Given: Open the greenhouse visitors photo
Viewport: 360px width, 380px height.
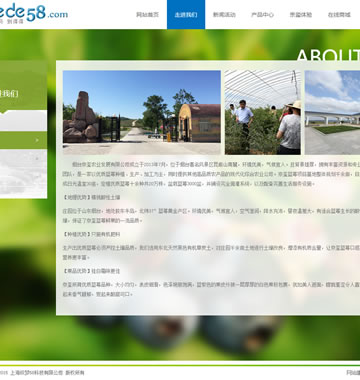Looking at the screenshot, I should pos(263,112).
